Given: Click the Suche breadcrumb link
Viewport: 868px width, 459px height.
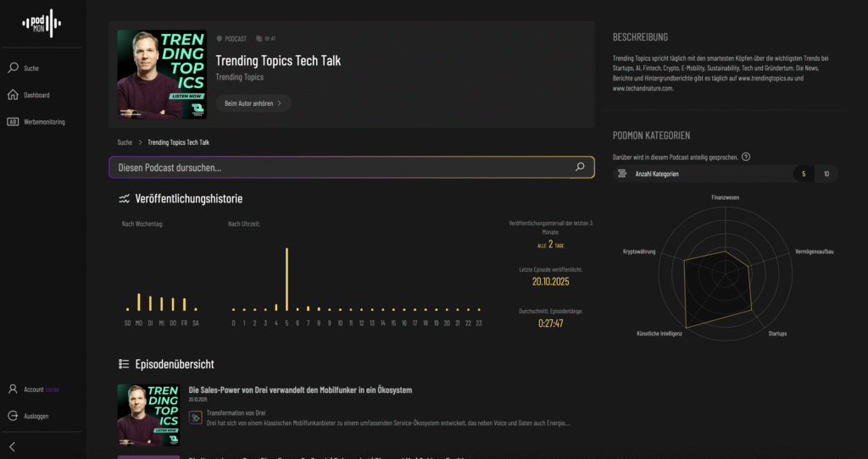Looking at the screenshot, I should coord(125,142).
